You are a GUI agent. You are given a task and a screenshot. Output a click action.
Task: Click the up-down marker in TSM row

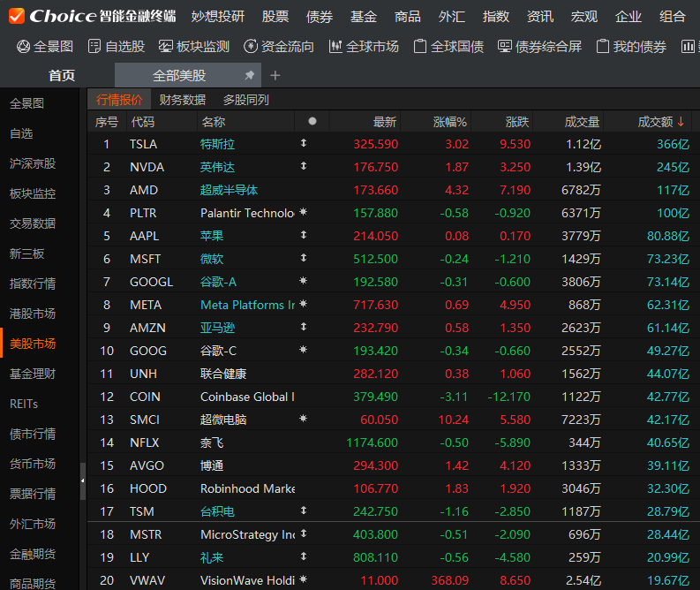coord(304,510)
